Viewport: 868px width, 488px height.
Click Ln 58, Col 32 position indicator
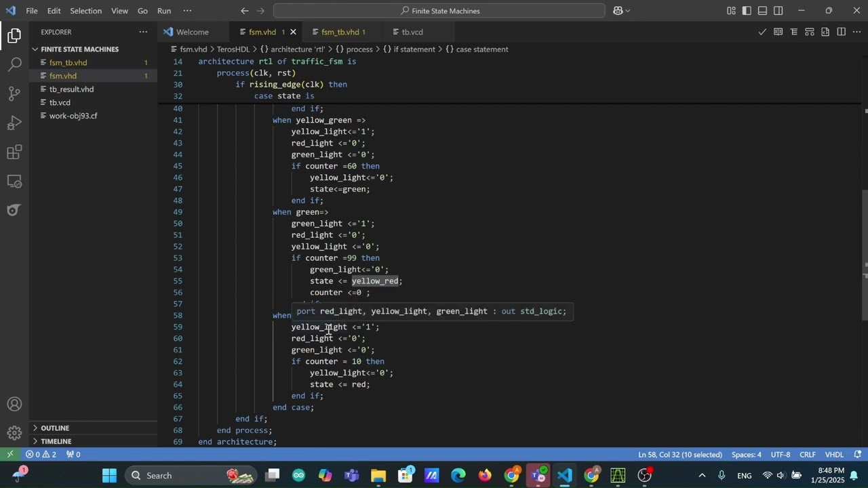[x=680, y=454]
